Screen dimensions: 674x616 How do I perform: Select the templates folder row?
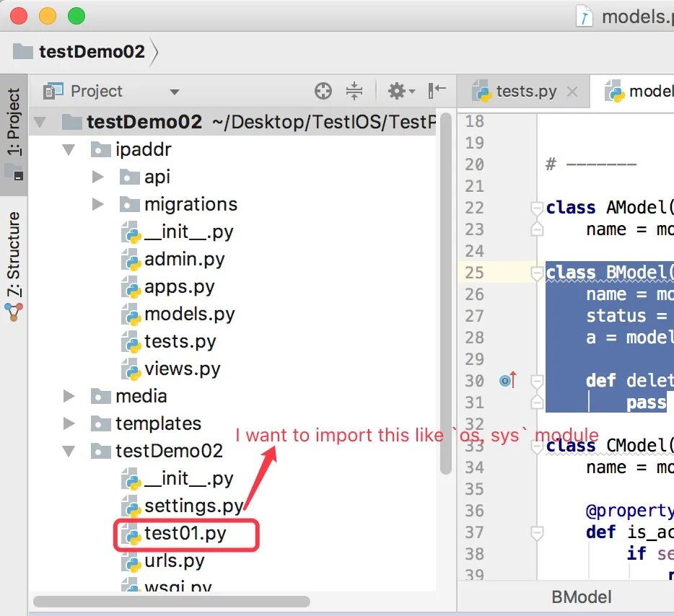[x=232, y=423]
